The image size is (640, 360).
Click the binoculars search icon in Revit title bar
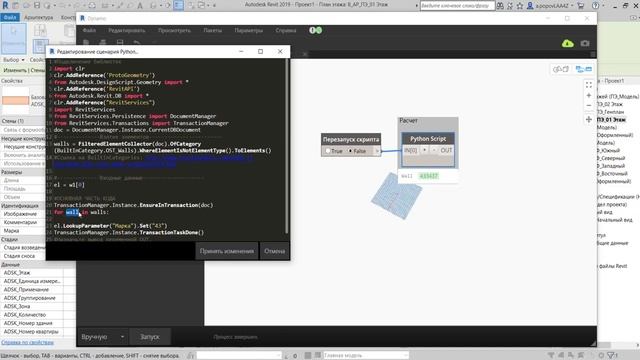[500, 6]
